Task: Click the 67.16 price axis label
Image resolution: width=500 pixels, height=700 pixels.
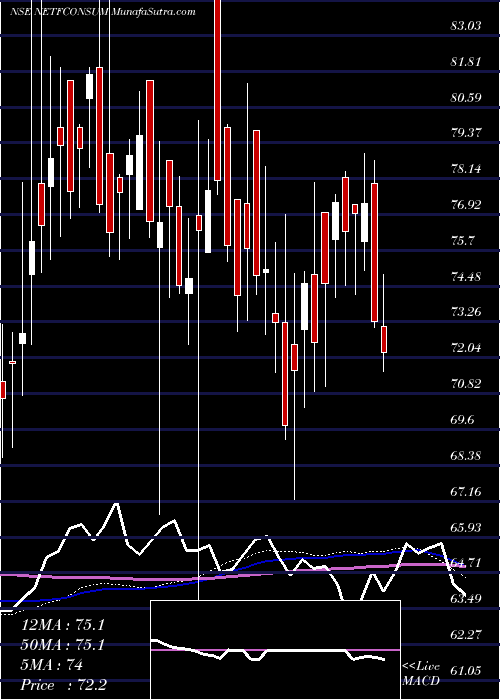Action: click(466, 492)
